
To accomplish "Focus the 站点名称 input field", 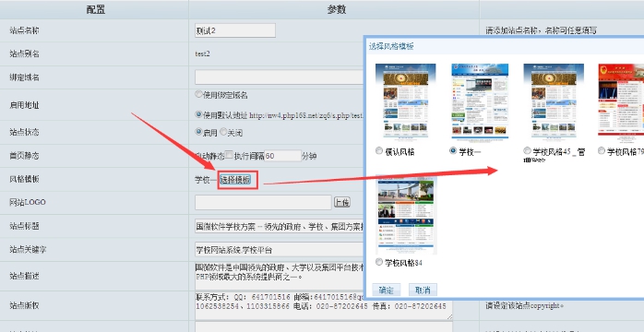I will [235, 30].
